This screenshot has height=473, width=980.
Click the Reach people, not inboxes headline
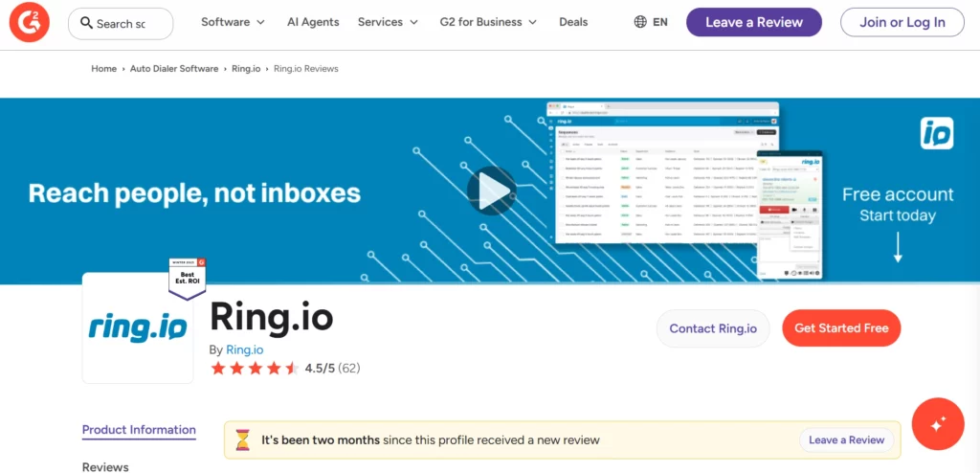(194, 193)
